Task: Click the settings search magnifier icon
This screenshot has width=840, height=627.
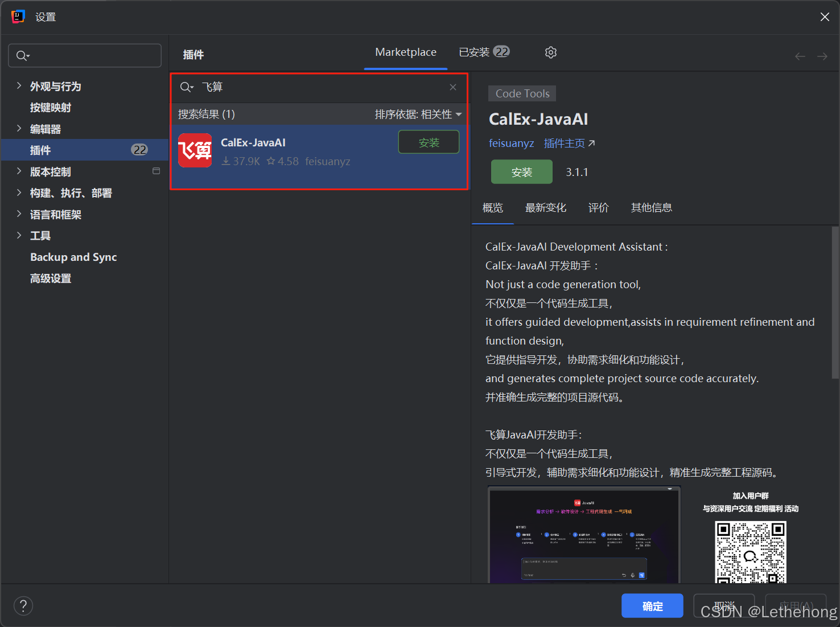Action: pos(23,56)
